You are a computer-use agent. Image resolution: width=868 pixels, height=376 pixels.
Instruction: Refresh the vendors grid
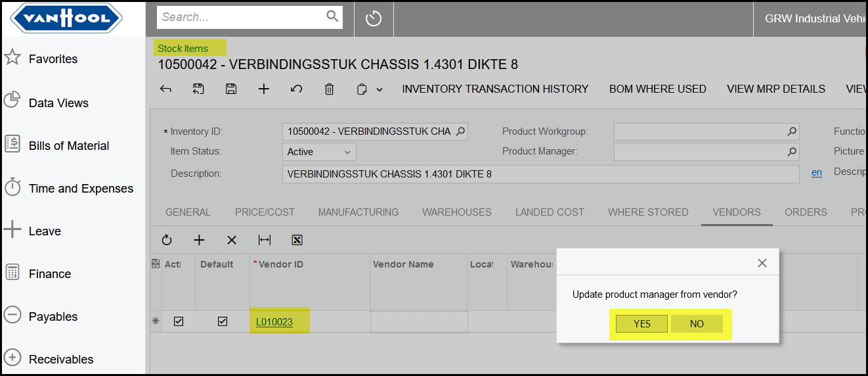(x=167, y=240)
